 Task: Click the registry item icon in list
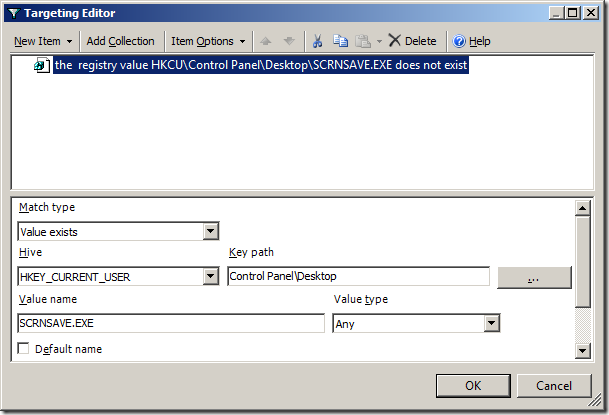pyautogui.click(x=43, y=66)
